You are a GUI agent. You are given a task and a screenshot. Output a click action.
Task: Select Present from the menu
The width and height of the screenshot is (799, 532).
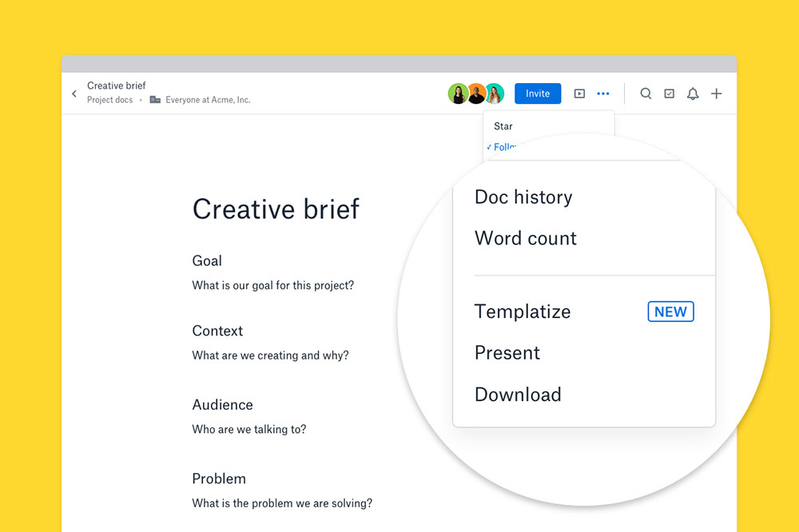coord(507,353)
